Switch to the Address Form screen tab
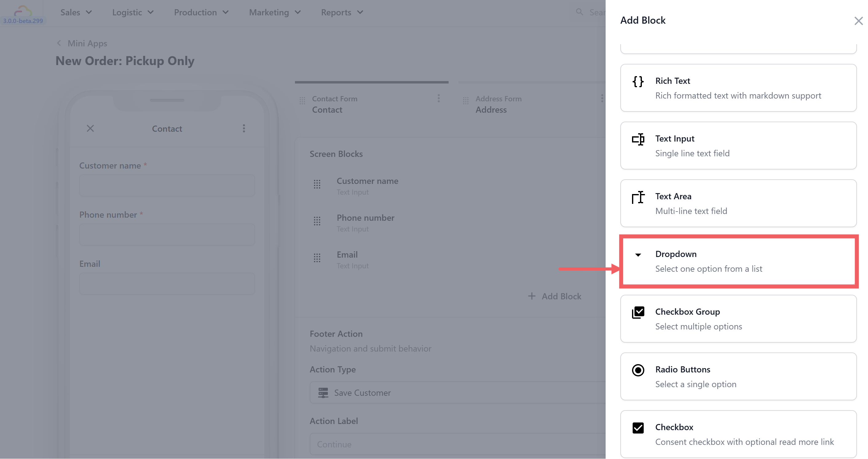Screen dimensions: 868x459 (x=498, y=104)
